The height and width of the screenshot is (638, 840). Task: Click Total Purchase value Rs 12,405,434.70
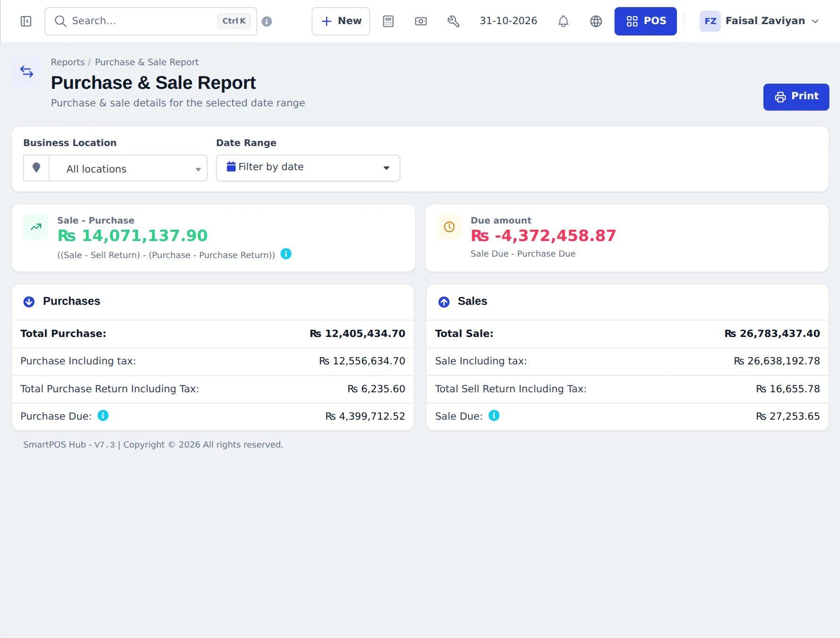click(357, 334)
